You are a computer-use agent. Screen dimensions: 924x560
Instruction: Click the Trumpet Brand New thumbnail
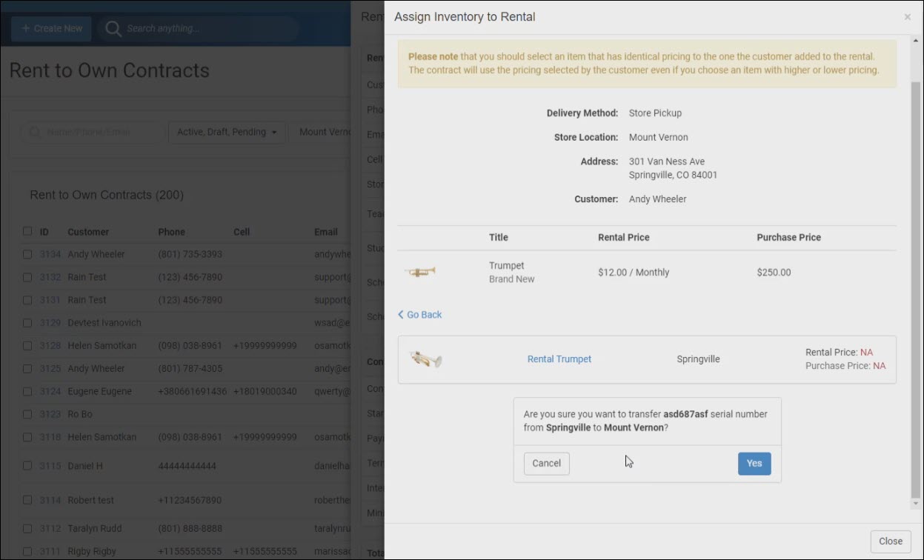420,272
